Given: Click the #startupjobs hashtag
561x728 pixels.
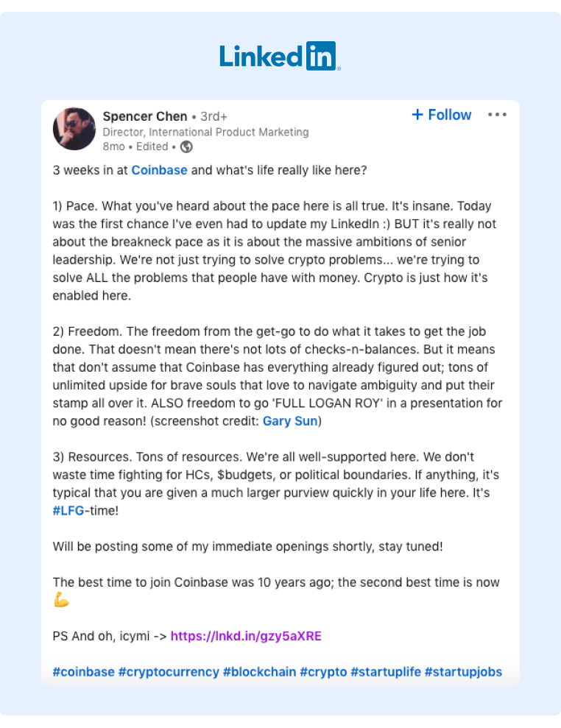Looking at the screenshot, I should coord(463,672).
